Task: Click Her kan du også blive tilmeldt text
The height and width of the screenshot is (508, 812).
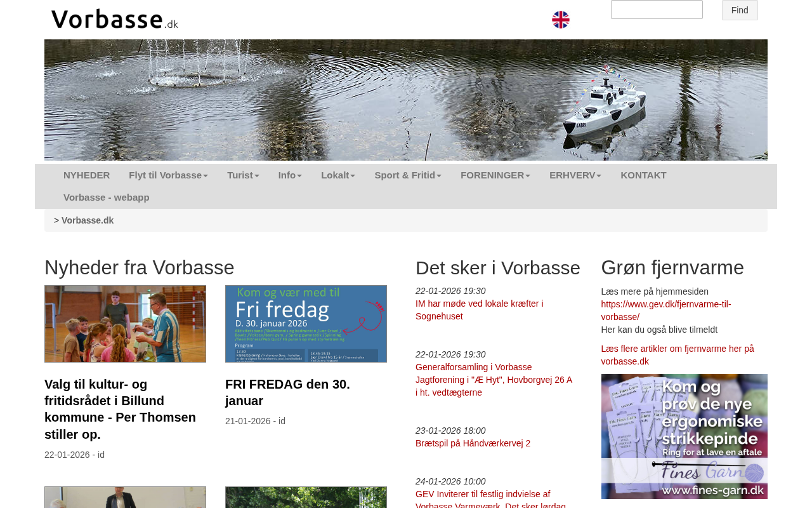Action: (x=659, y=330)
